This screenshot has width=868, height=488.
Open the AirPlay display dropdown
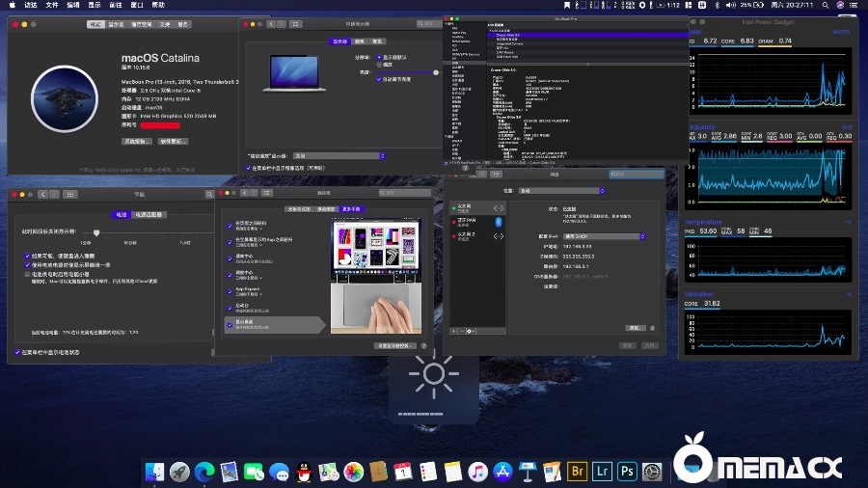(339, 155)
